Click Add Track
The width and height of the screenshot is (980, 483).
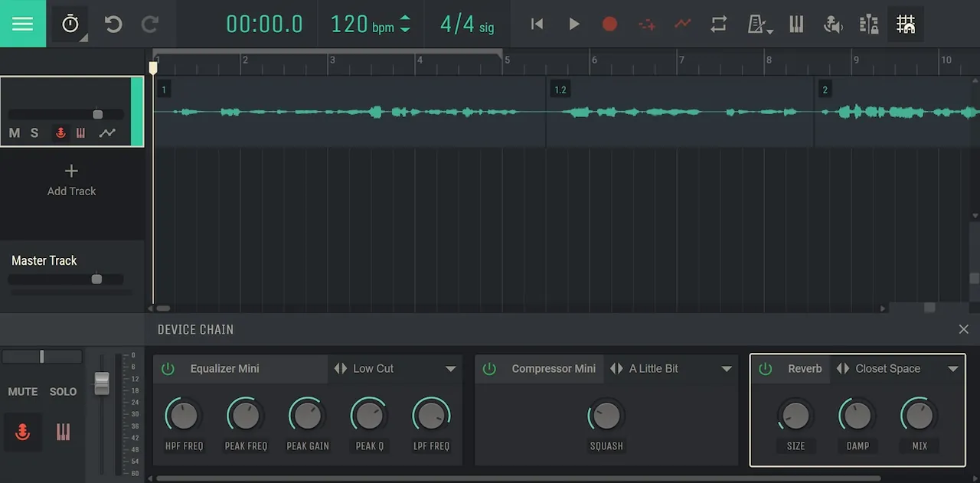71,180
